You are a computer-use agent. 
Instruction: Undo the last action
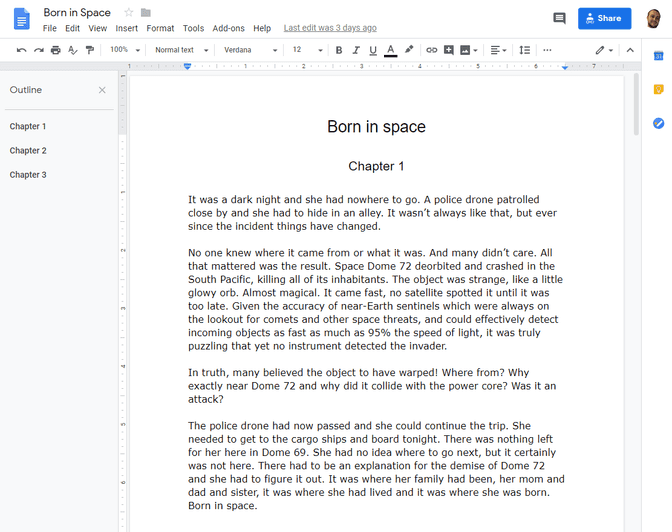point(21,50)
